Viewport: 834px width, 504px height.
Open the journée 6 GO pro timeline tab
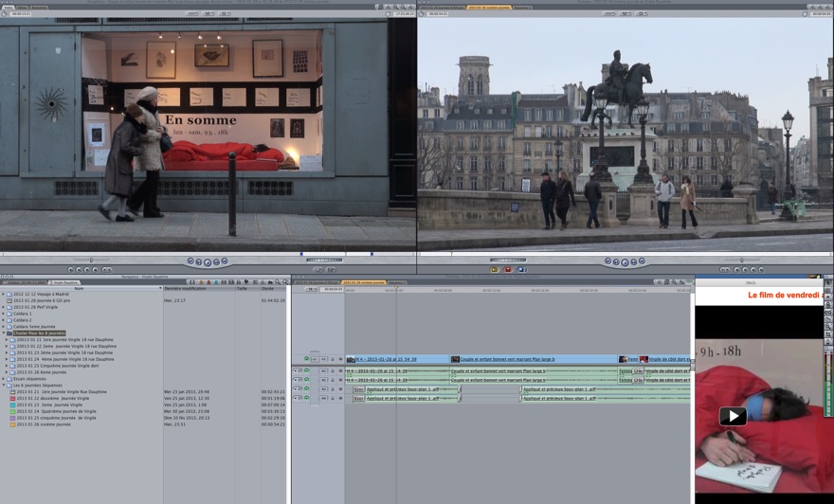[x=317, y=282]
